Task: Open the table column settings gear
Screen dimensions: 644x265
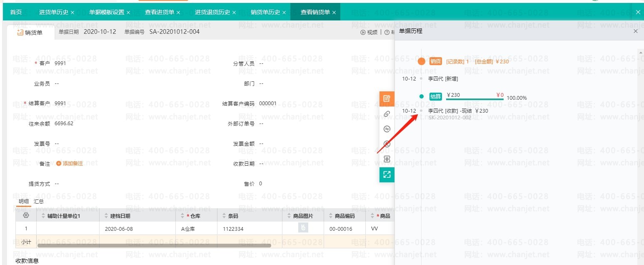Action: pos(26,216)
